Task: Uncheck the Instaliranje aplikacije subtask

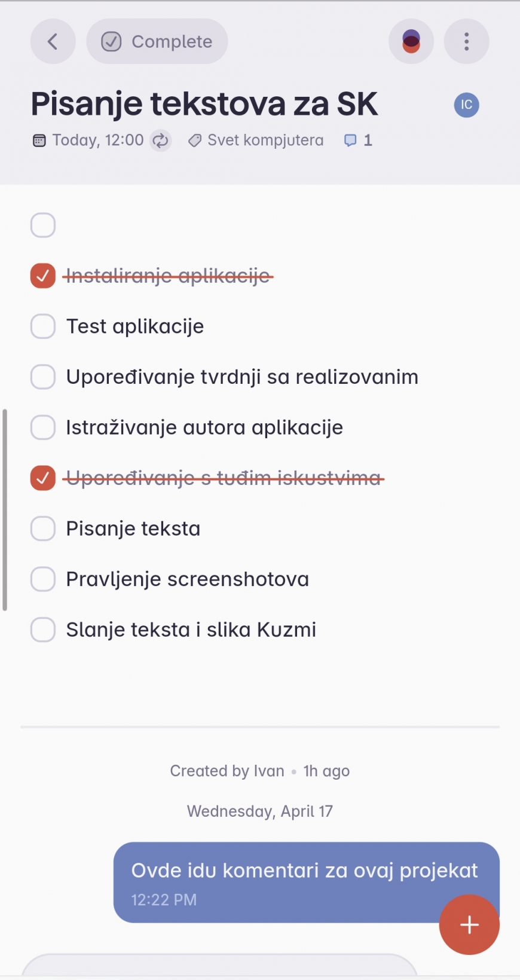Action: pyautogui.click(x=43, y=276)
